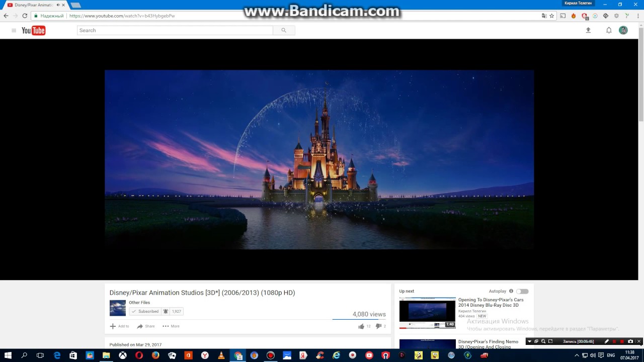This screenshot has width=644, height=362.
Task: Open the Finding Nemo 3D thumbnail
Action: (428, 344)
